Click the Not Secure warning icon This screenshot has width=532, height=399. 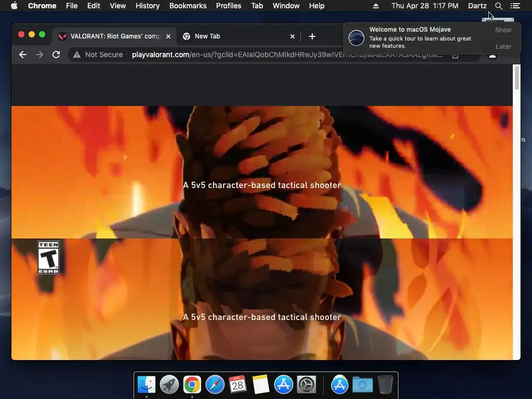pos(77,55)
